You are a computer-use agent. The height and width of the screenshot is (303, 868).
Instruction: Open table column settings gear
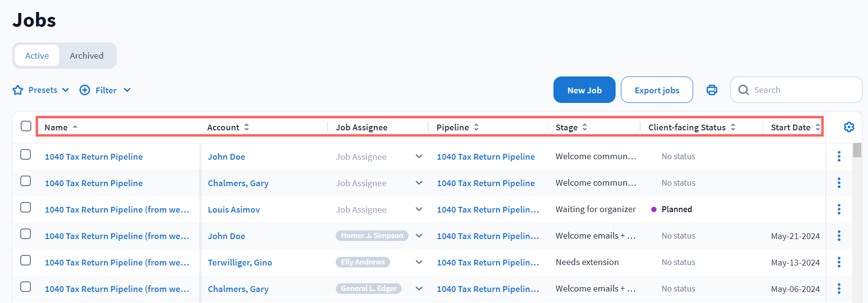click(x=849, y=127)
